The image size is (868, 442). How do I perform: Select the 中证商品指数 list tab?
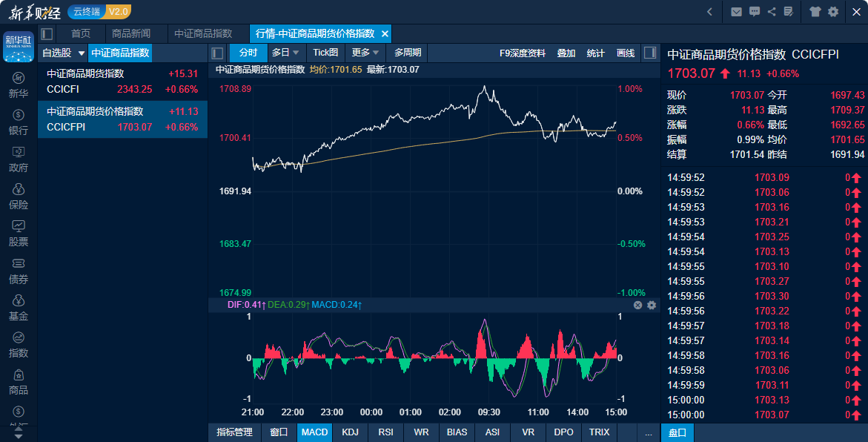(x=120, y=53)
